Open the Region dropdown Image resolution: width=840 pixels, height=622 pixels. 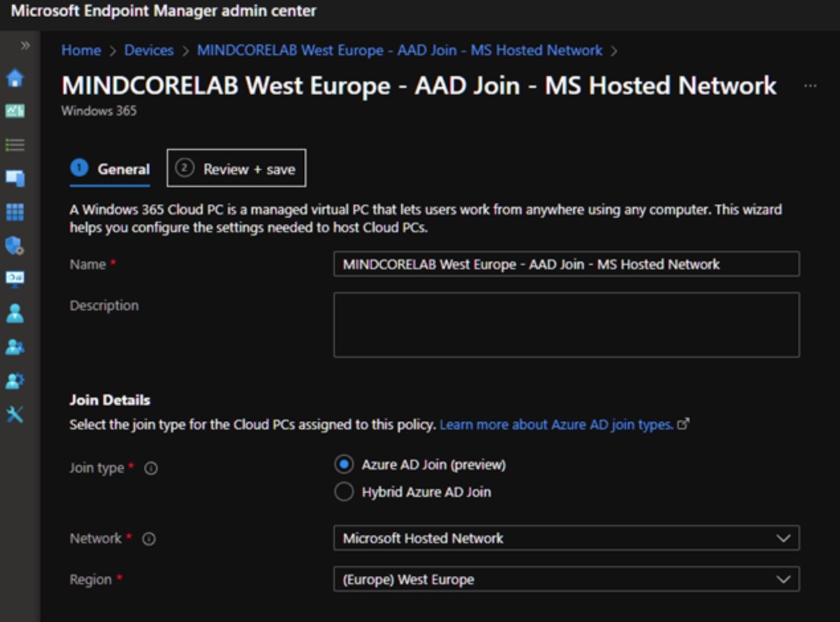[x=567, y=579]
